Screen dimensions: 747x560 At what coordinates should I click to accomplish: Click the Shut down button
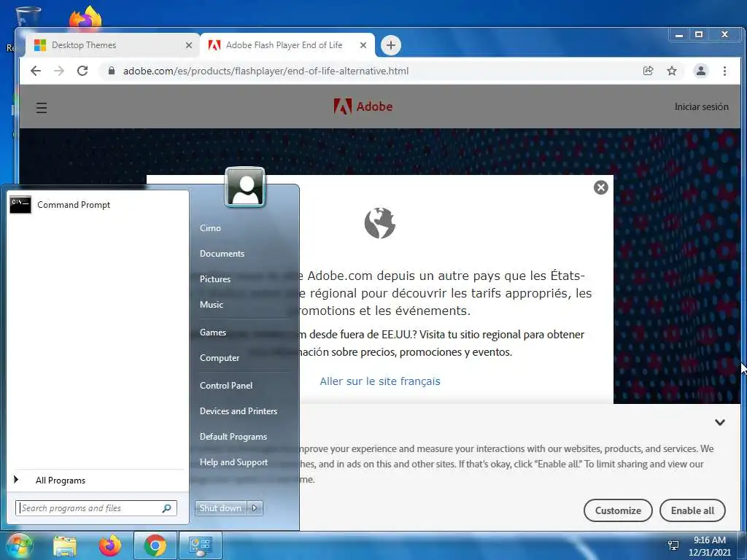[x=220, y=508]
